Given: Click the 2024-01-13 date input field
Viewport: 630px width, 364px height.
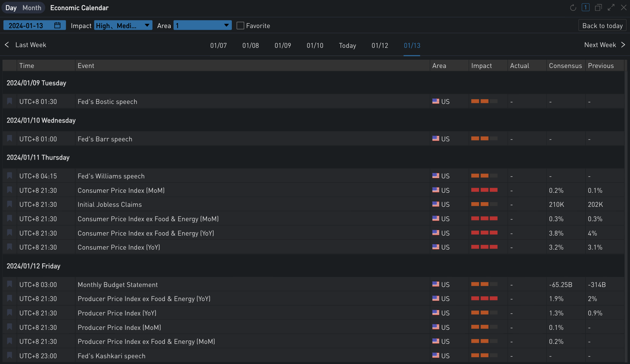Looking at the screenshot, I should (x=26, y=26).
